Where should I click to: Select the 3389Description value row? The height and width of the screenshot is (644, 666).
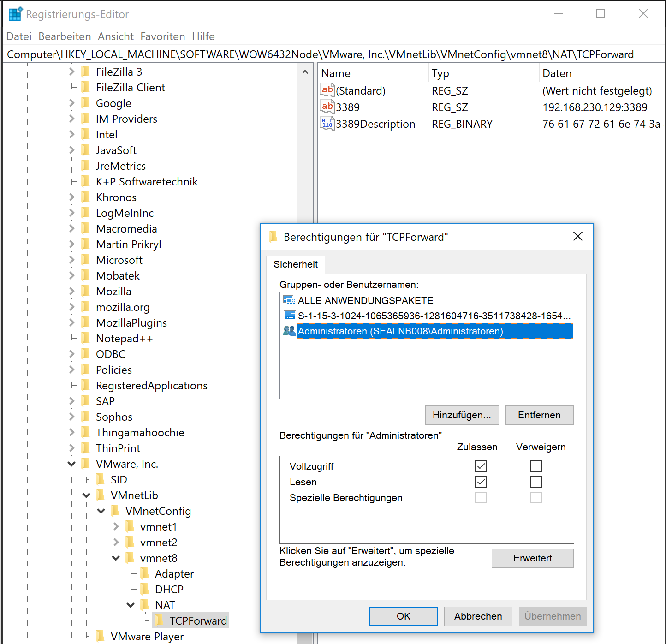(492, 124)
